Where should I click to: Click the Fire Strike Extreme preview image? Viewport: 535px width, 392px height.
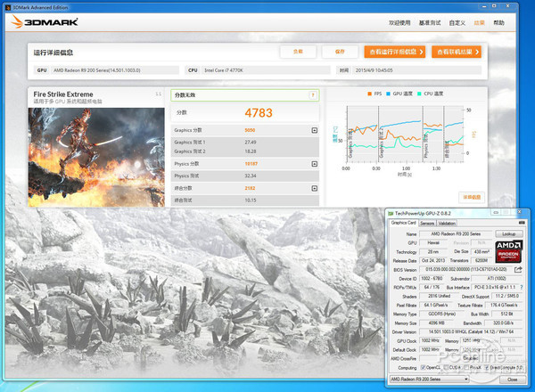tap(96, 158)
